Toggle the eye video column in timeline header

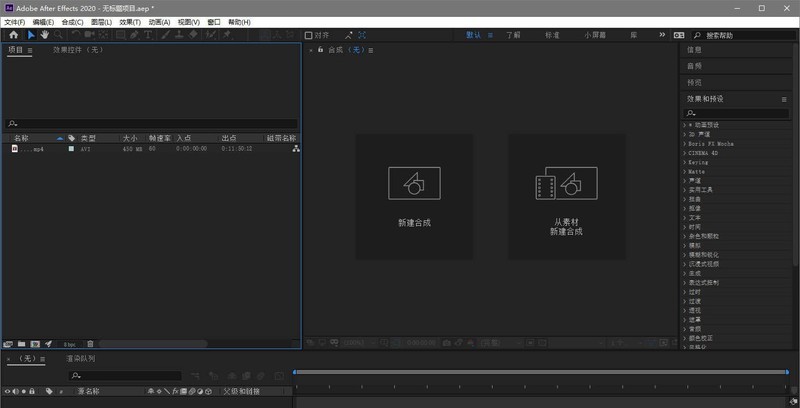pos(8,391)
